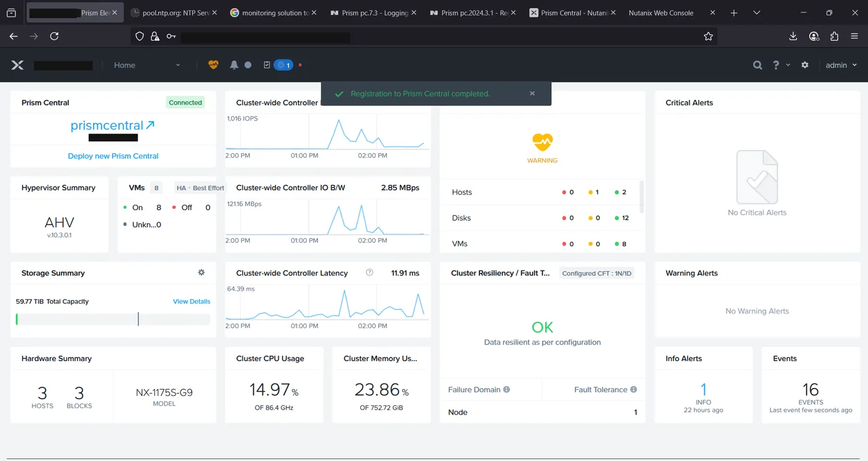List all tabs dropdown arrow
Image resolution: width=868 pixels, height=461 pixels.
pyautogui.click(x=756, y=12)
